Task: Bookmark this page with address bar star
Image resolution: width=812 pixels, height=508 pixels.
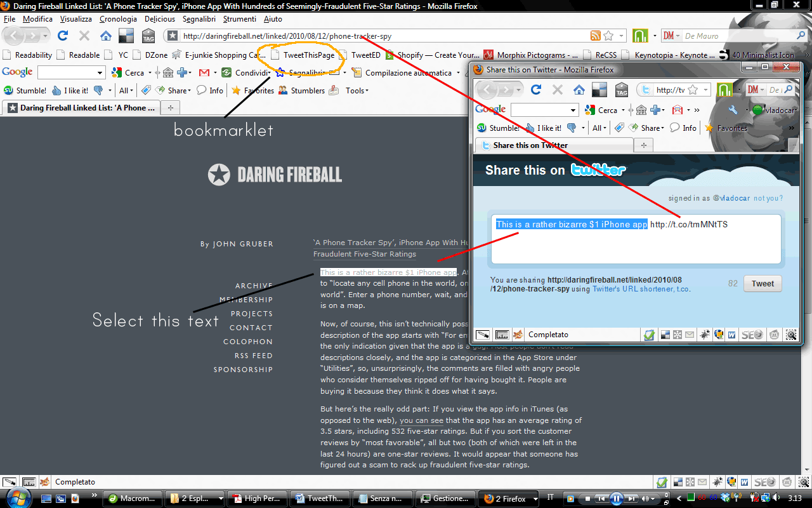Action: (608, 36)
